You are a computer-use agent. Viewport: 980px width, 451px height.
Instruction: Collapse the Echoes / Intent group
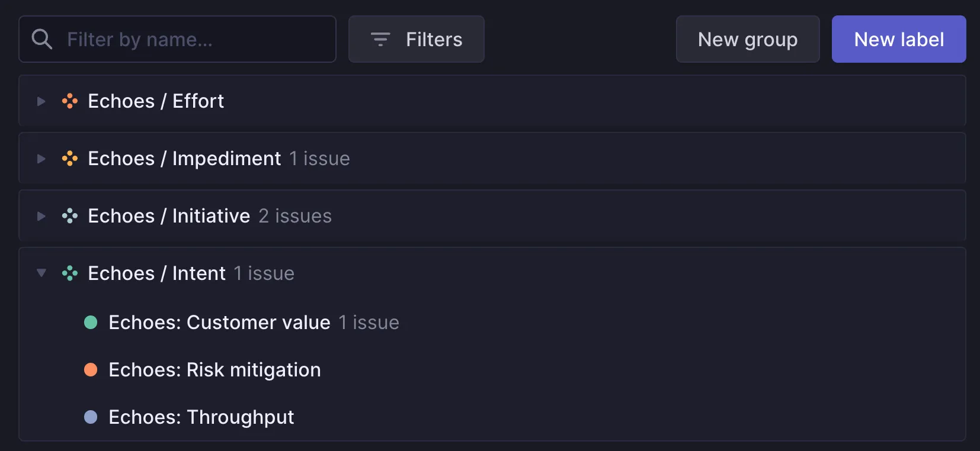[41, 273]
